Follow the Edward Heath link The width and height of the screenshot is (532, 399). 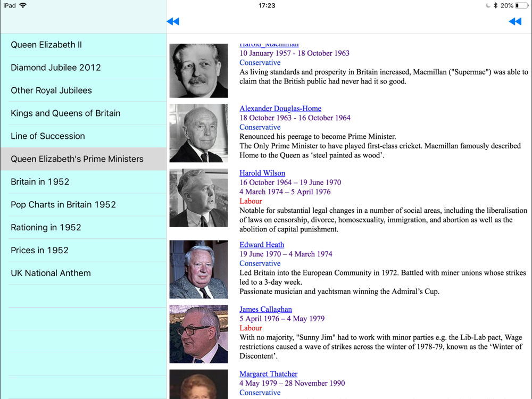[x=262, y=245]
